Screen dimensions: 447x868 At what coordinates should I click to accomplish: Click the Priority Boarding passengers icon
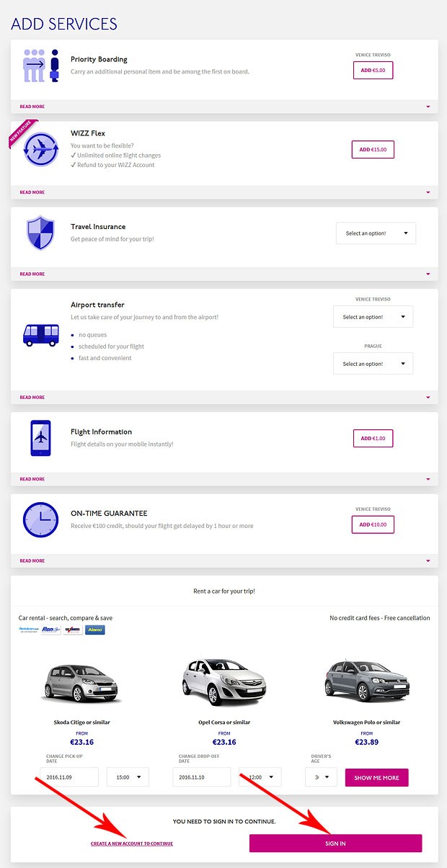click(40, 66)
